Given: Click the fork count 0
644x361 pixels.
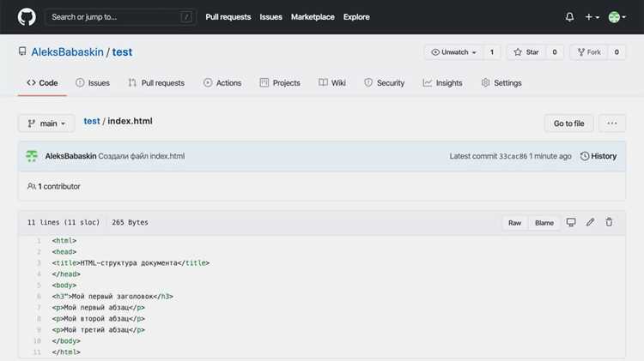Looking at the screenshot, I should click(x=617, y=52).
